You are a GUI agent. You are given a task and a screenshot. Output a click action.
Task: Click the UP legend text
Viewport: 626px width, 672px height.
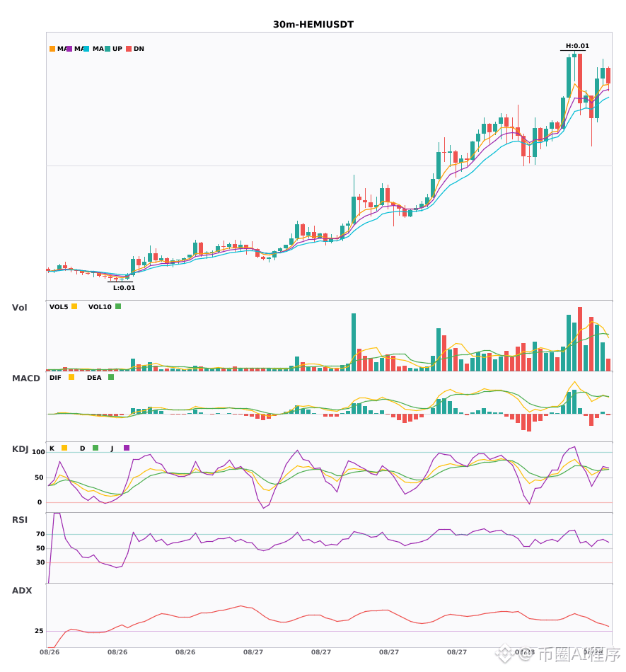coord(117,49)
